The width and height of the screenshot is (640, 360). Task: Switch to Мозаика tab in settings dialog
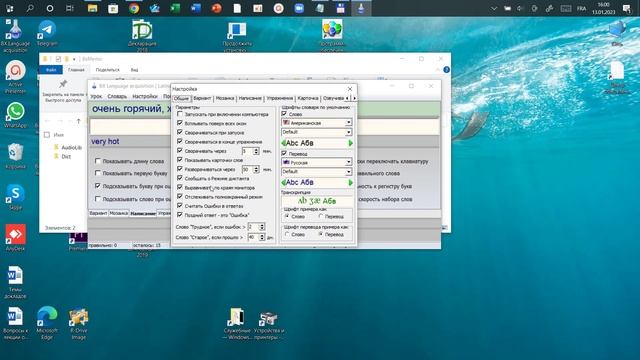[225, 98]
